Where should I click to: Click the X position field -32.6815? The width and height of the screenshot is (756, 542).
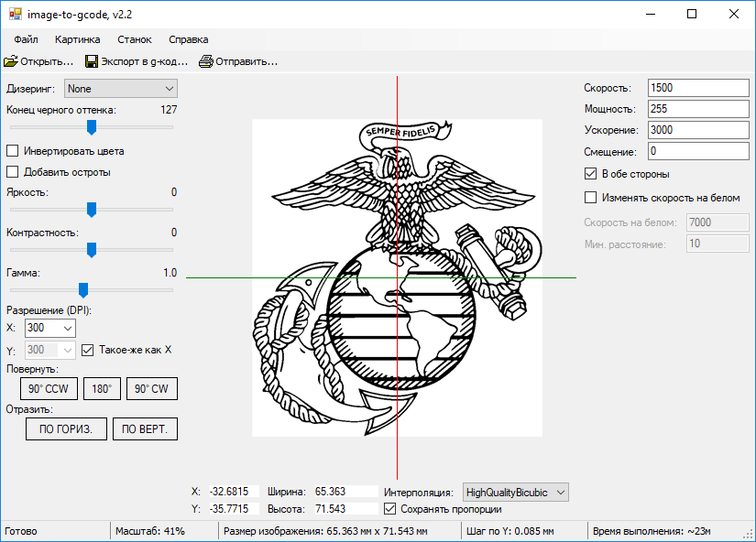[x=235, y=492]
